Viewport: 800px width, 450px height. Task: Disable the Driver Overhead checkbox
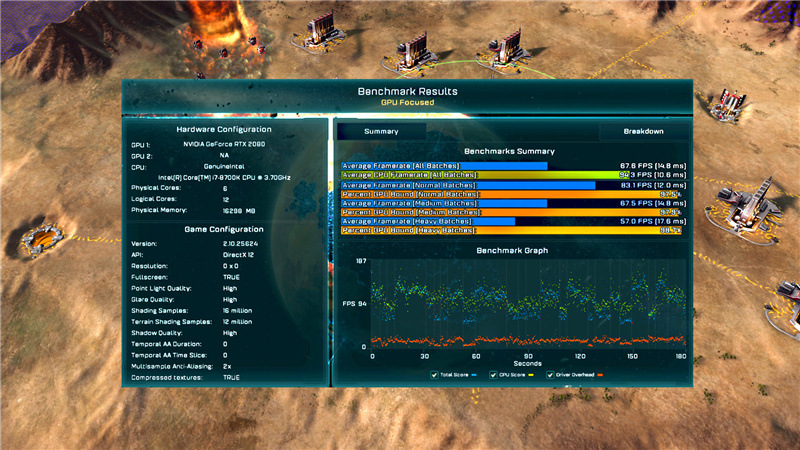coord(548,375)
